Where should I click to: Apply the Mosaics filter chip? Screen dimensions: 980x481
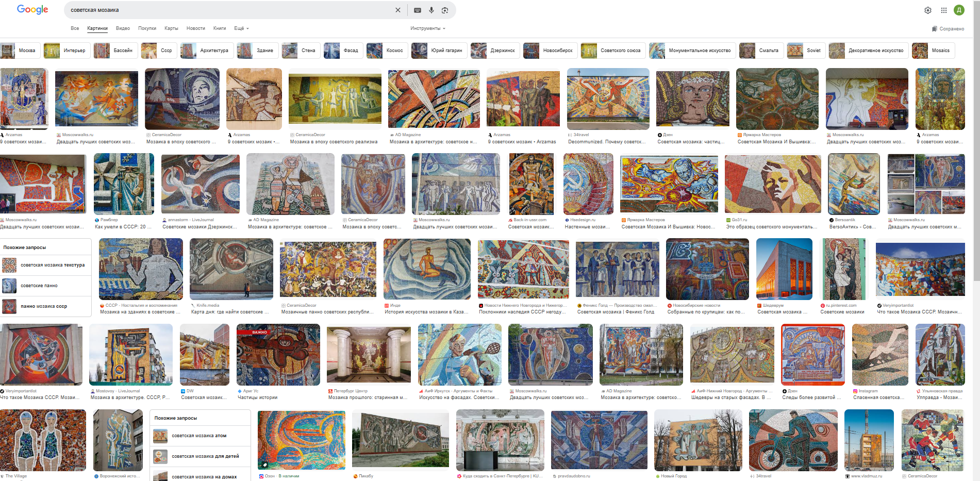[x=933, y=51]
